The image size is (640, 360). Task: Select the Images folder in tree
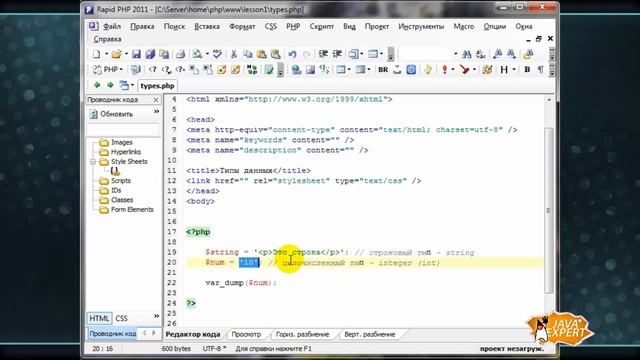pos(122,142)
